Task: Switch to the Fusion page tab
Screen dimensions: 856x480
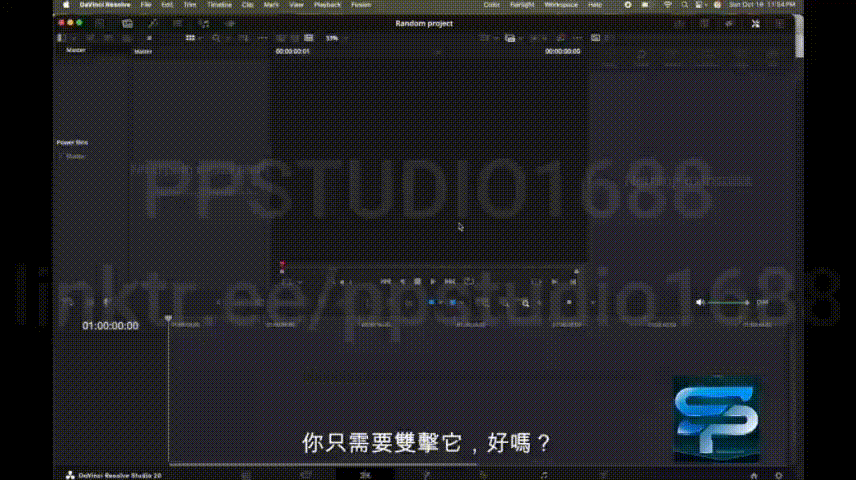Action: pos(425,475)
